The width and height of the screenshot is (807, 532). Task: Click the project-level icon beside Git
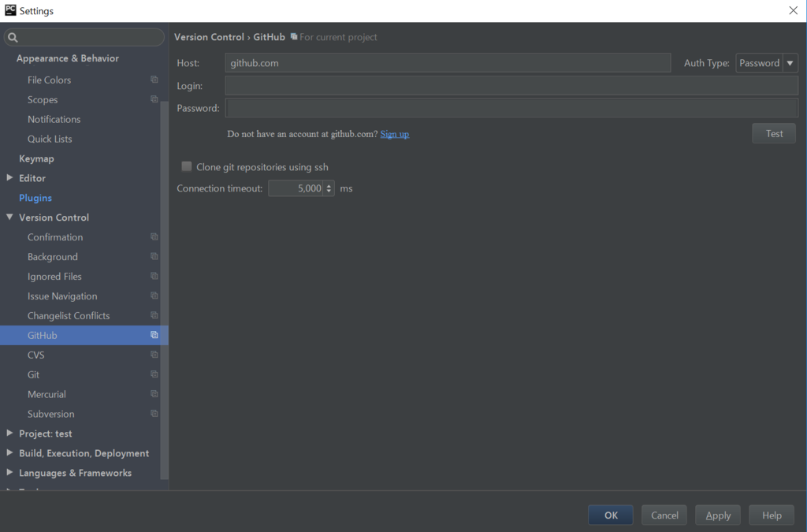coord(154,374)
